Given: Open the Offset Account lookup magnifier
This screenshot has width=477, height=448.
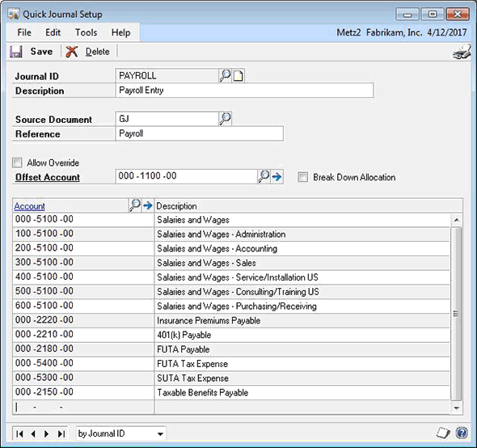Looking at the screenshot, I should pos(264,176).
